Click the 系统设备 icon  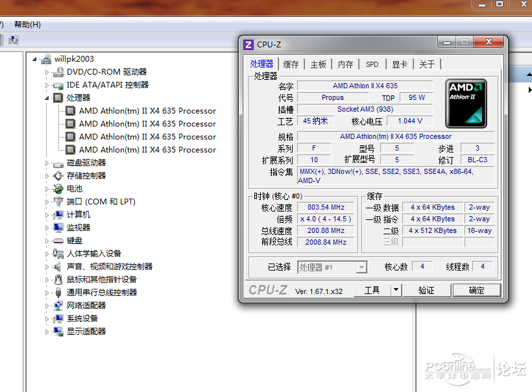(x=58, y=319)
